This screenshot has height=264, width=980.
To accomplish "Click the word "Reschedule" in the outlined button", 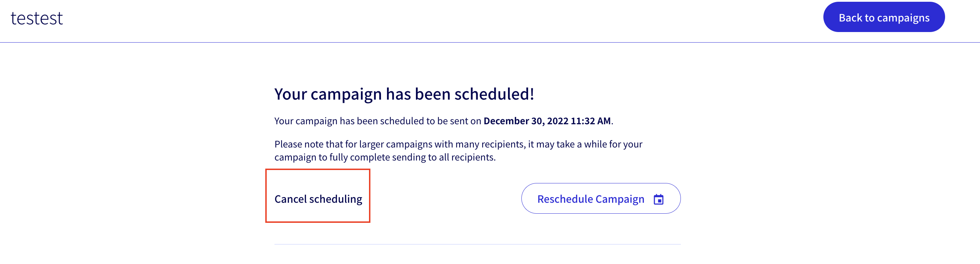I will click(565, 199).
